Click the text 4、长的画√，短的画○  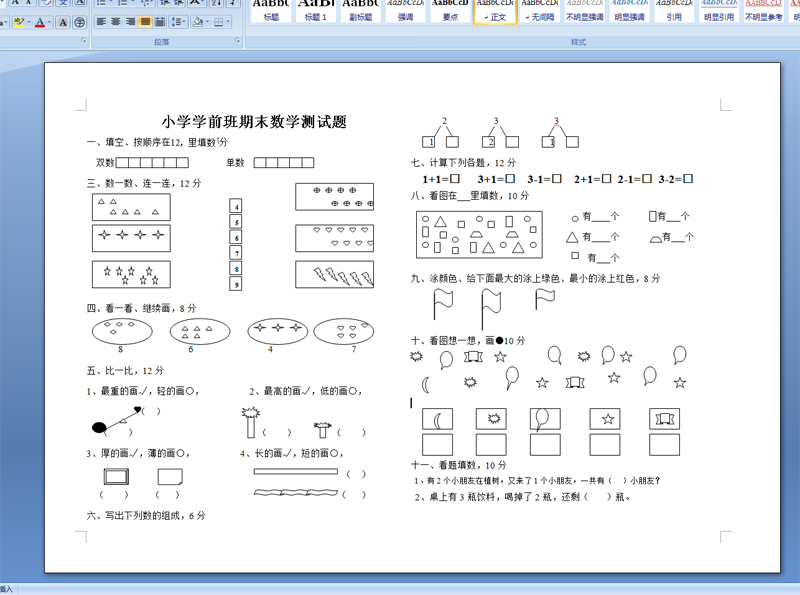[292, 453]
